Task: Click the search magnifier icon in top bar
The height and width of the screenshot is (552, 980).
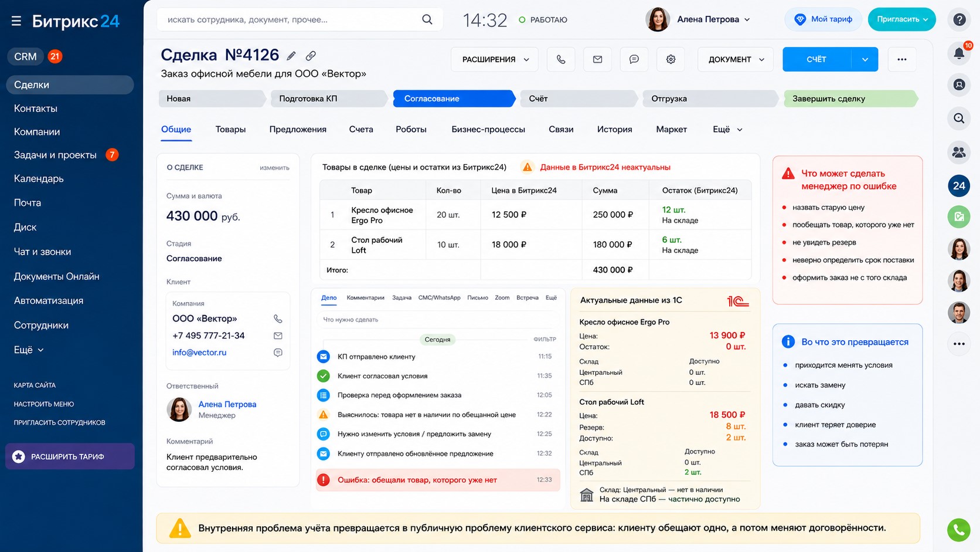Action: [427, 19]
